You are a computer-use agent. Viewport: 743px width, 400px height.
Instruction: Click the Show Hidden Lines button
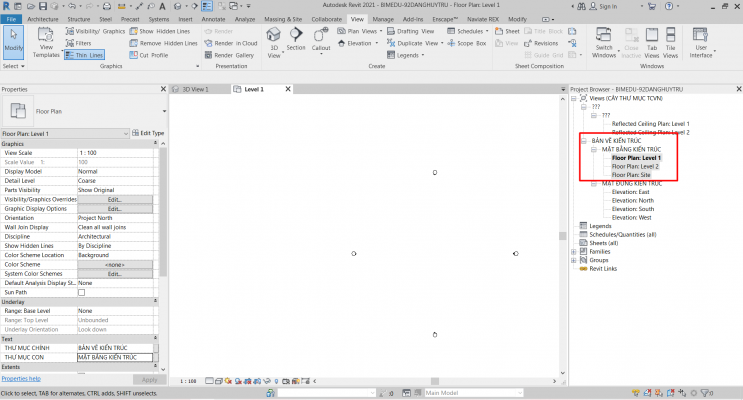[x=161, y=31]
